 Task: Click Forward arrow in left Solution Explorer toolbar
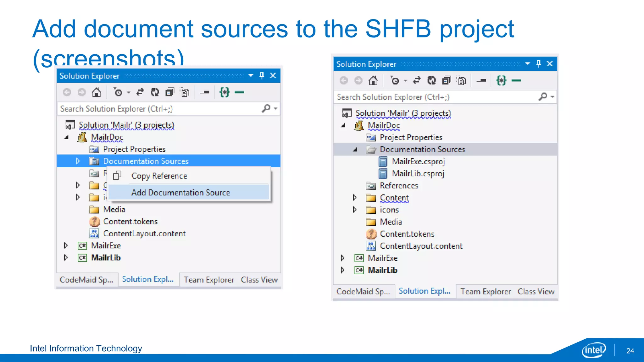[x=81, y=92]
